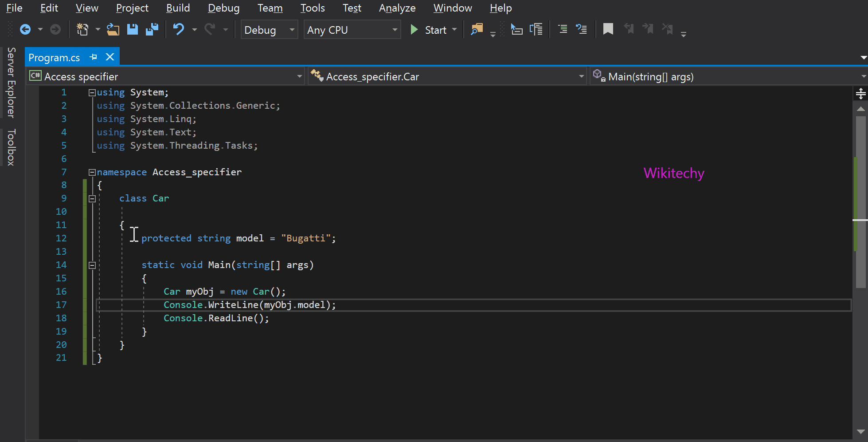868x442 pixels.
Task: Expand the Access_specifier.Car type dropdown
Action: [x=581, y=77]
